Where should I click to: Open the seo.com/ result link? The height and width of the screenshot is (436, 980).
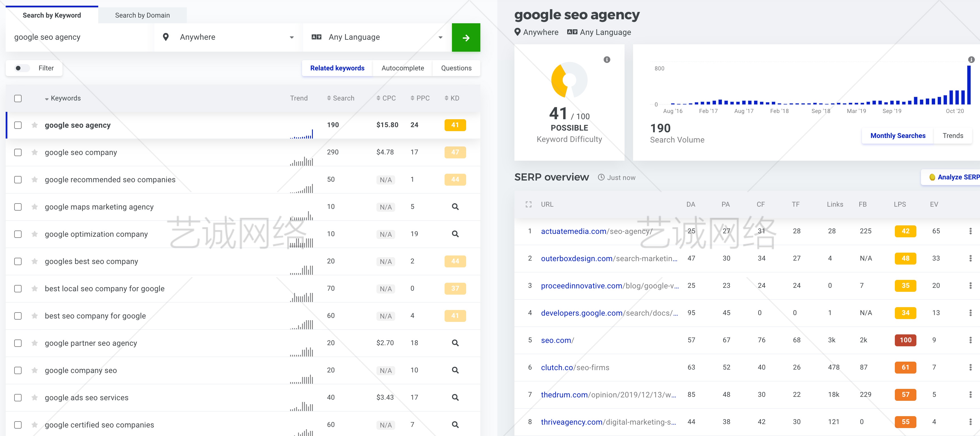pos(557,341)
